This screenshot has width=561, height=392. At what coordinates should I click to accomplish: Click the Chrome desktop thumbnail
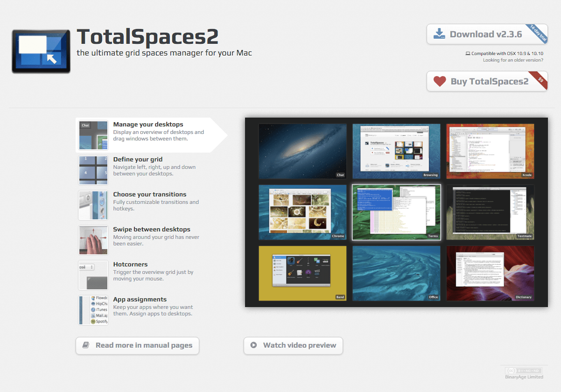click(302, 212)
